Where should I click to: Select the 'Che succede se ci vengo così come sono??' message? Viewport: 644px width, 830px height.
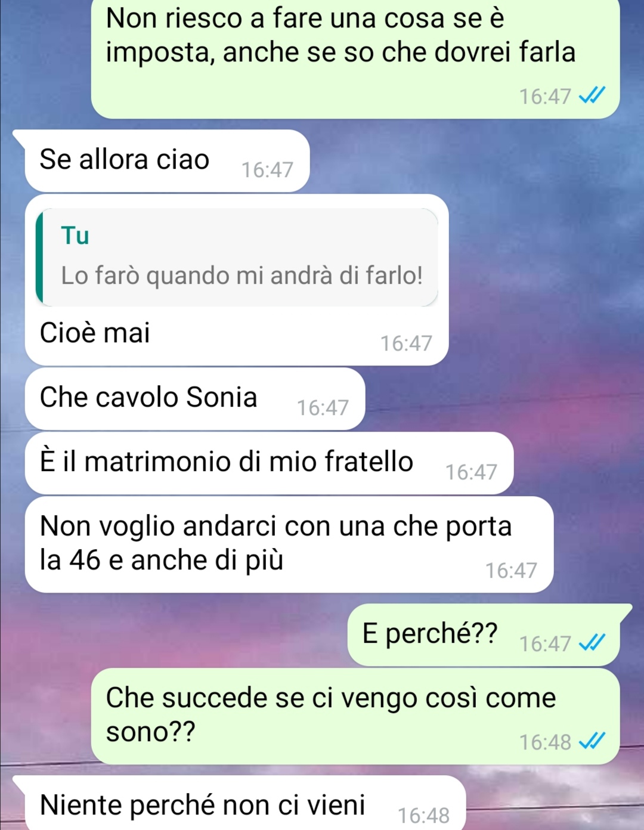pos(355,716)
